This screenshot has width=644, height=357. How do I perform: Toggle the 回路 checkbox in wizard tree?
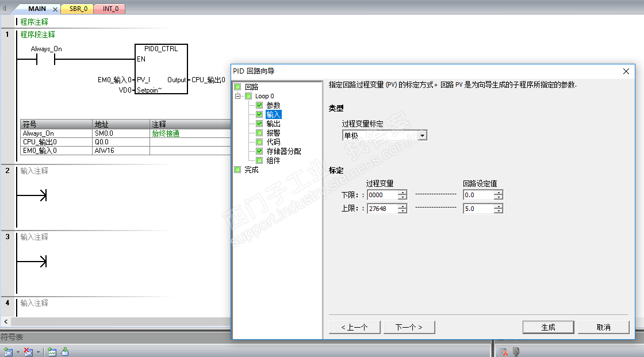[237, 87]
